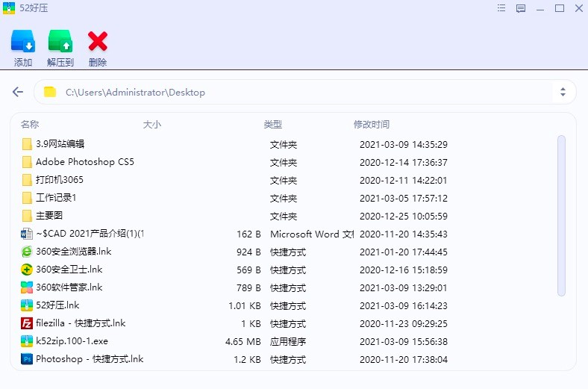Select the filezilla - 快捷方式.lnk file name
The height and width of the screenshot is (389, 588).
point(81,323)
